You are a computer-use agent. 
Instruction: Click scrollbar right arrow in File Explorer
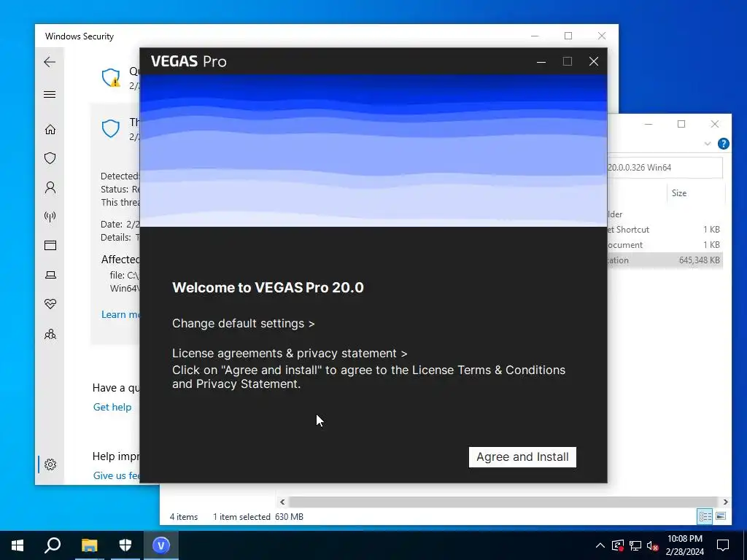725,502
